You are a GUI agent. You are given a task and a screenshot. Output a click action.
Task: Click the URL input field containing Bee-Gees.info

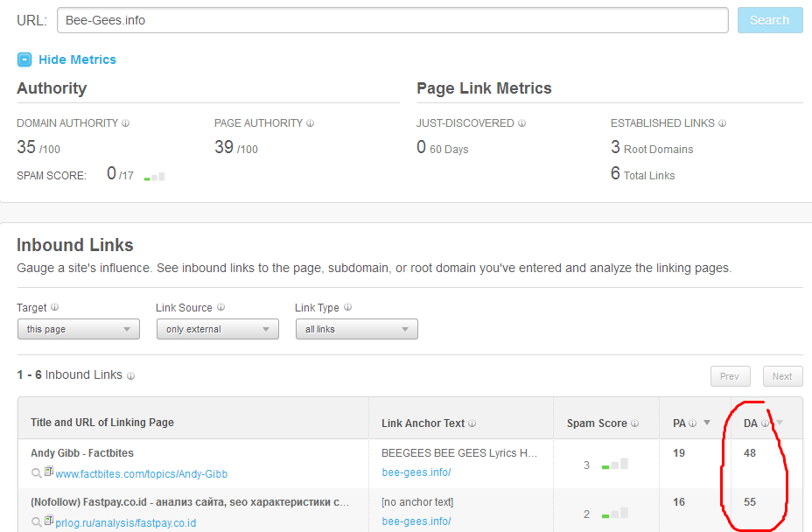393,20
